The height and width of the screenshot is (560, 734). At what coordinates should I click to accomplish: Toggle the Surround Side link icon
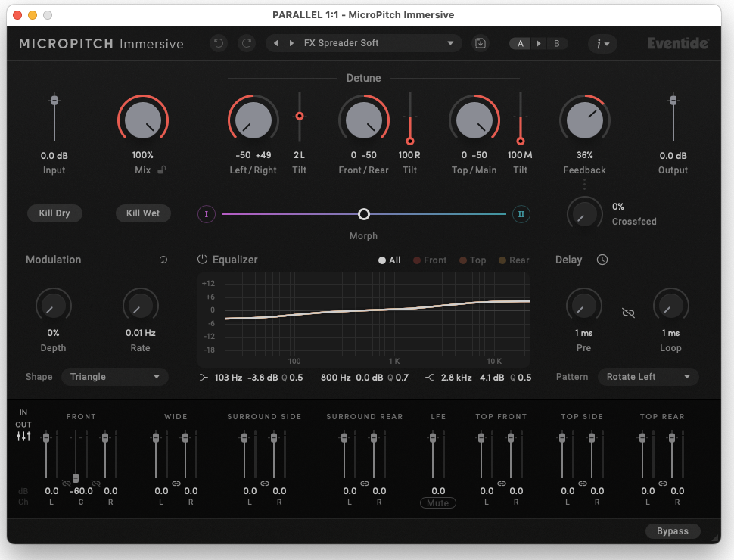[x=265, y=484]
